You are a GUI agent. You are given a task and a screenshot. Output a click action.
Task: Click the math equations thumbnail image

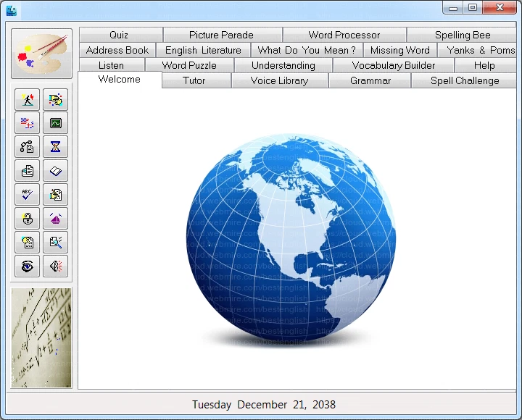pyautogui.click(x=41, y=337)
